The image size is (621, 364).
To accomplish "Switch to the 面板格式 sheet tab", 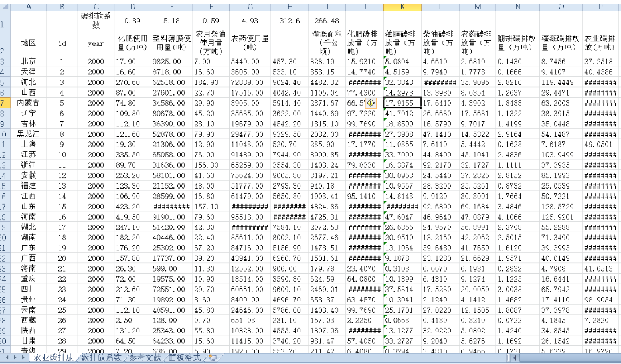I will point(185,357).
